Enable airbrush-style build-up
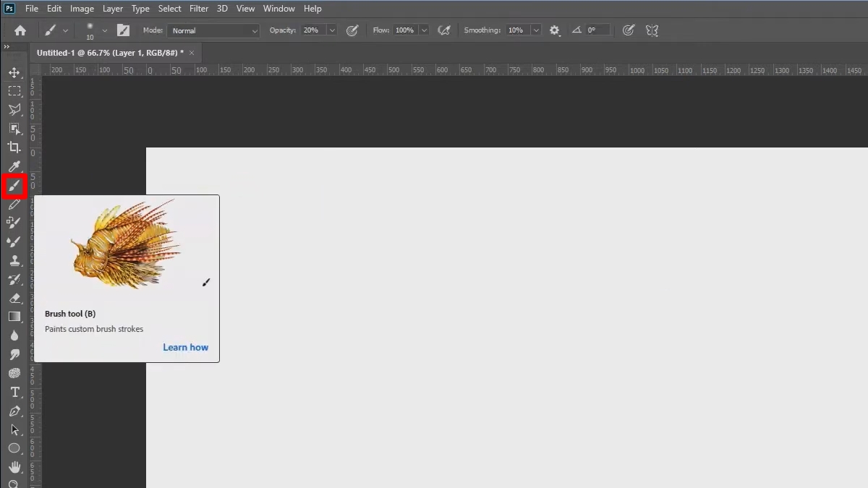Image resolution: width=868 pixels, height=488 pixels. pyautogui.click(x=445, y=30)
